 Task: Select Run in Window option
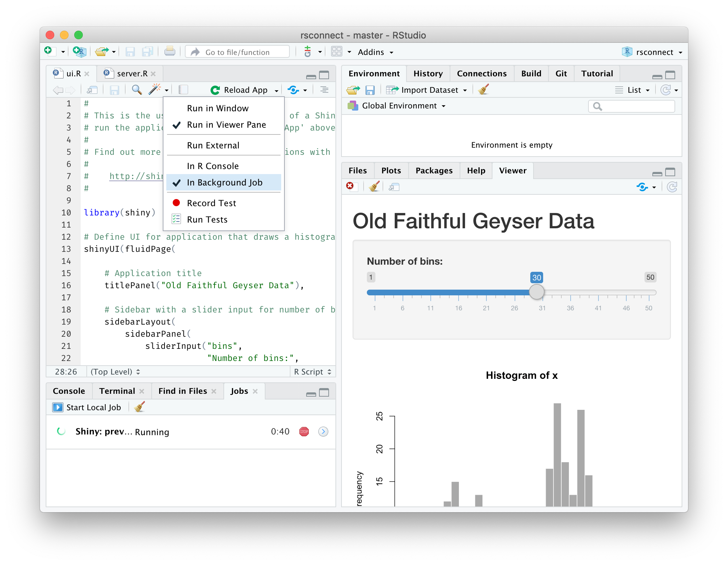coord(217,108)
